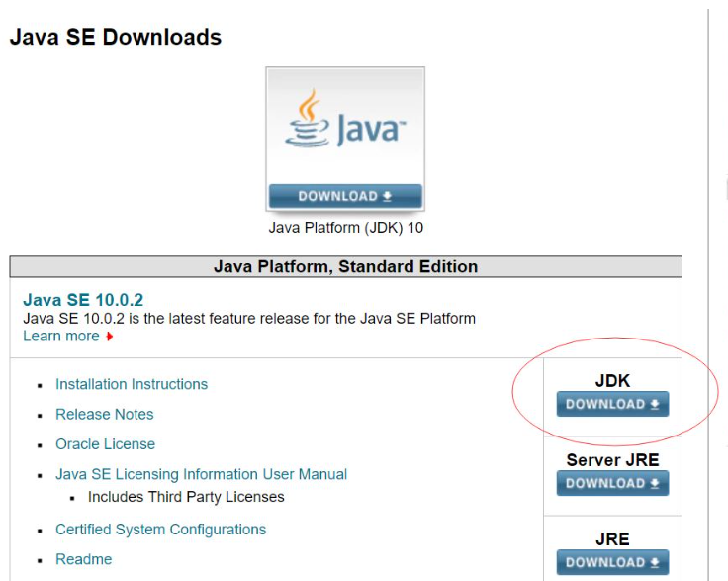Click the Server JRE label text
This screenshot has width=728, height=581.
(612, 460)
